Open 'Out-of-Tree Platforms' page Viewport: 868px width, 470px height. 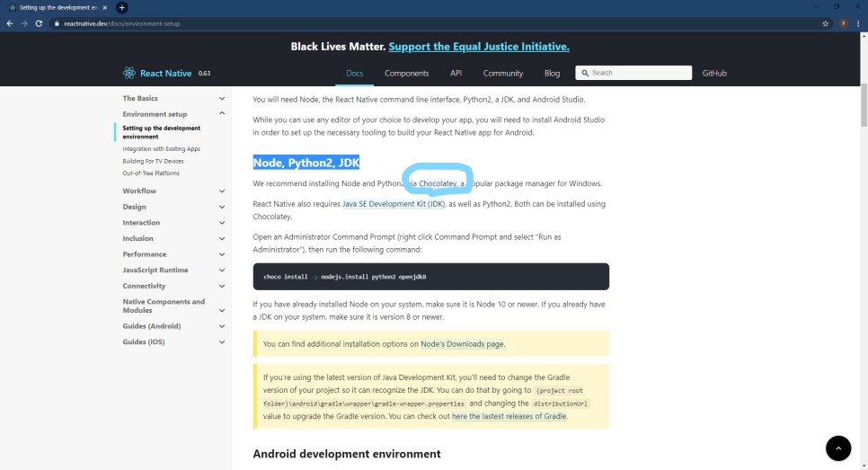point(151,173)
